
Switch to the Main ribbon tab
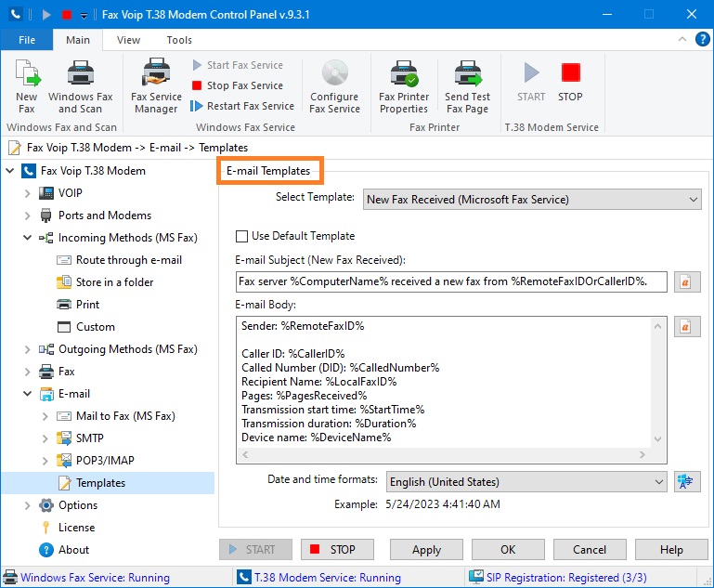[x=78, y=40]
